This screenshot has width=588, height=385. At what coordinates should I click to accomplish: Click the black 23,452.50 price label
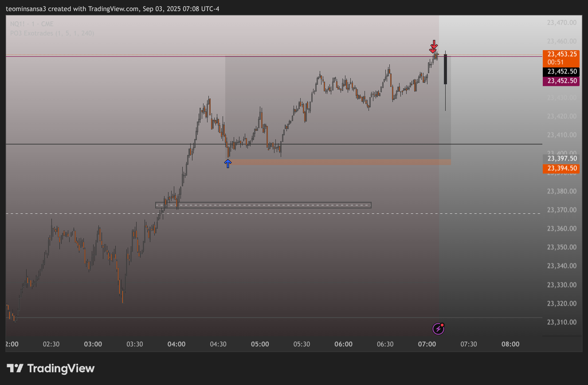pyautogui.click(x=561, y=71)
